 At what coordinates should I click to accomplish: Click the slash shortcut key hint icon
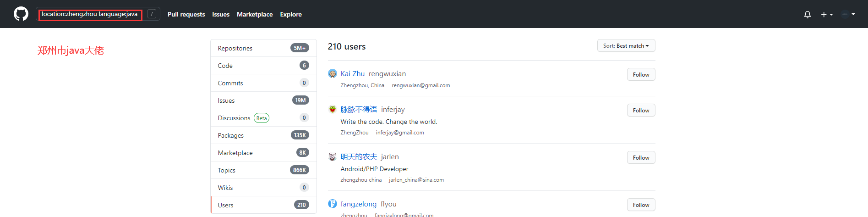(152, 14)
